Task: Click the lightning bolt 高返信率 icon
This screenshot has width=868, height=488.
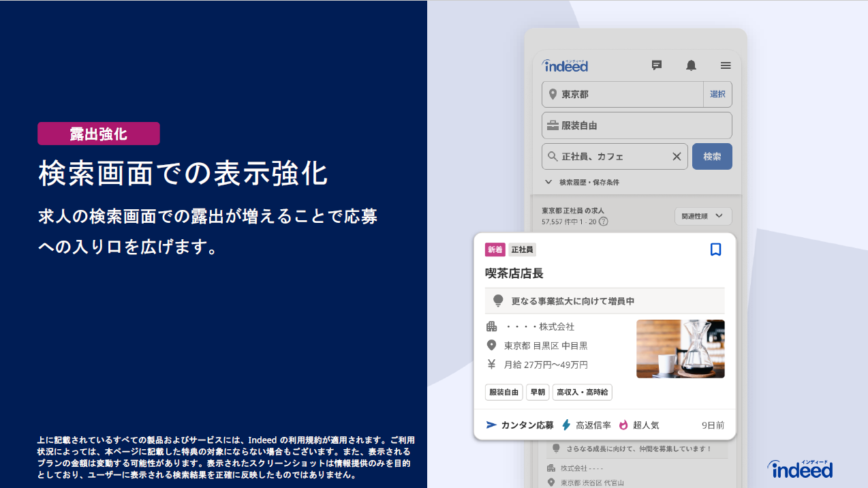Action: tap(566, 425)
